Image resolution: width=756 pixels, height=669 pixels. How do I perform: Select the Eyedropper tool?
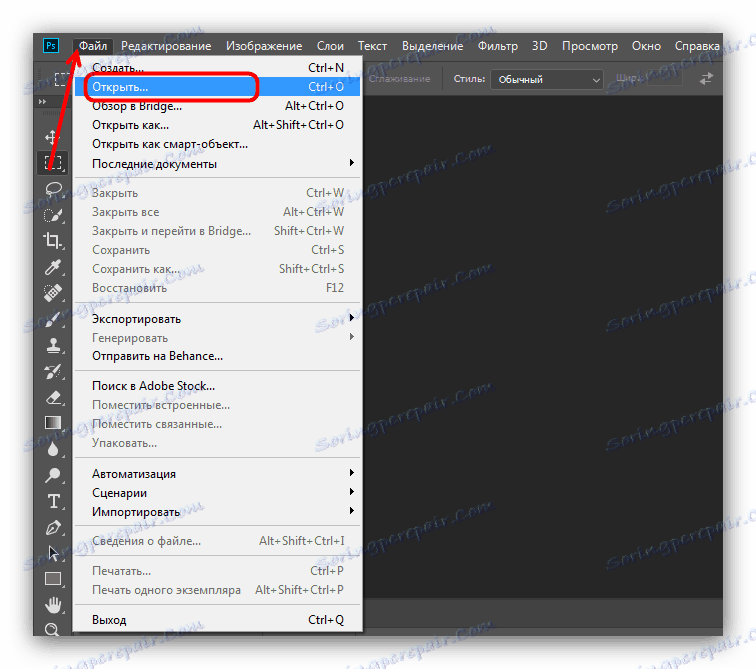53,267
